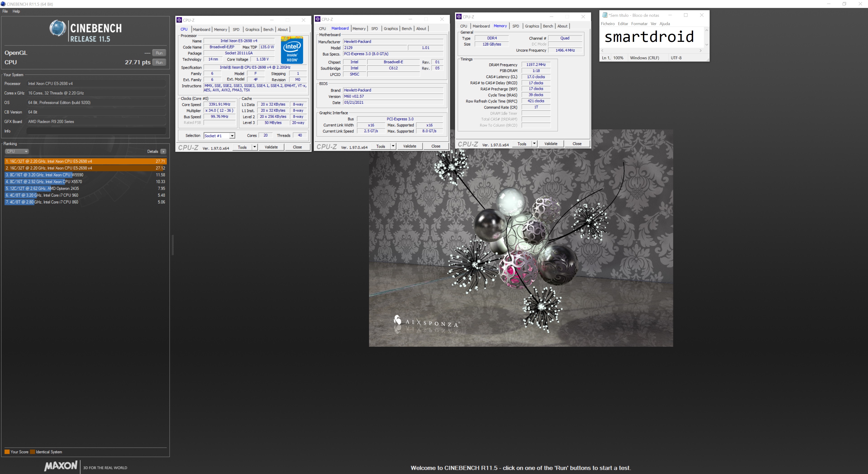Run the CPU benchmark test
The height and width of the screenshot is (474, 868).
click(x=159, y=62)
